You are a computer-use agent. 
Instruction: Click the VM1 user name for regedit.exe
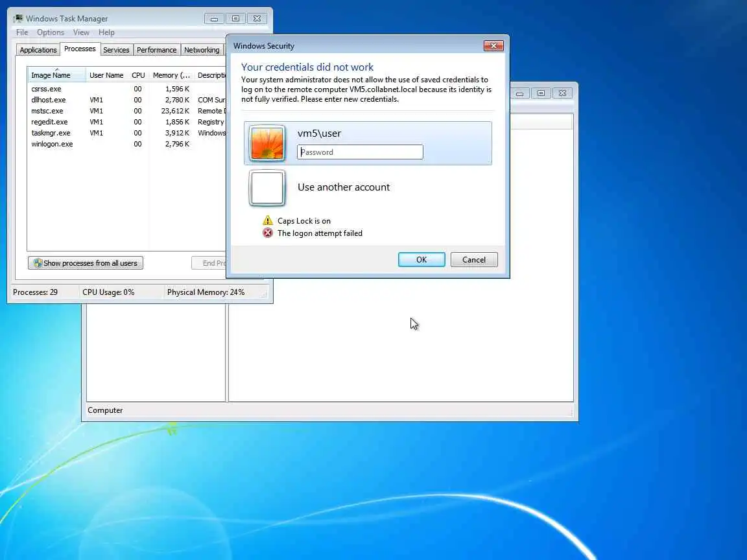point(96,122)
